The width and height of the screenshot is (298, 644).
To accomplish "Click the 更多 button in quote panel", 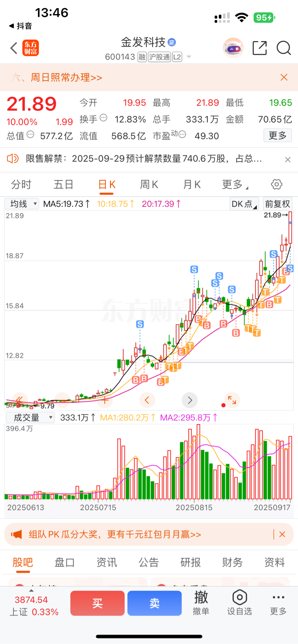I will 278,135.
